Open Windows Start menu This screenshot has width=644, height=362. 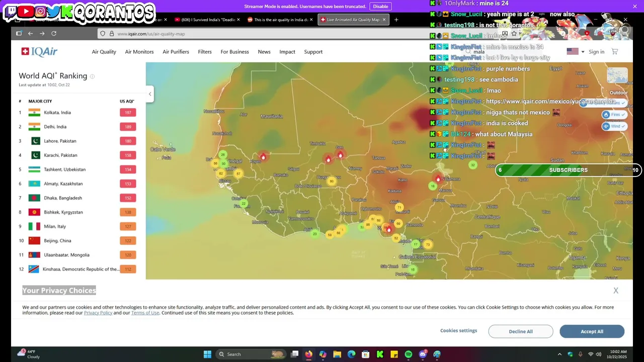click(207, 354)
